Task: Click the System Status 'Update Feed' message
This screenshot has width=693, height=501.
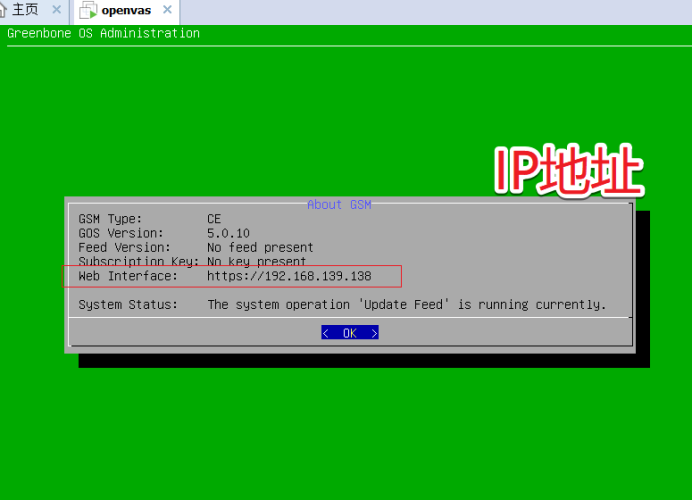Action: point(407,305)
